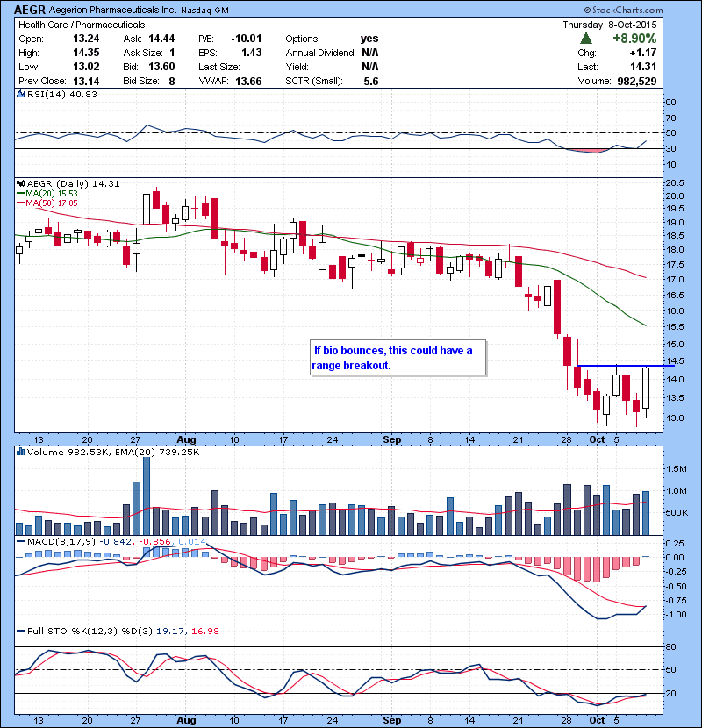Click the Volume value 982,529
Viewport: 702px width, 728px height.
click(637, 82)
